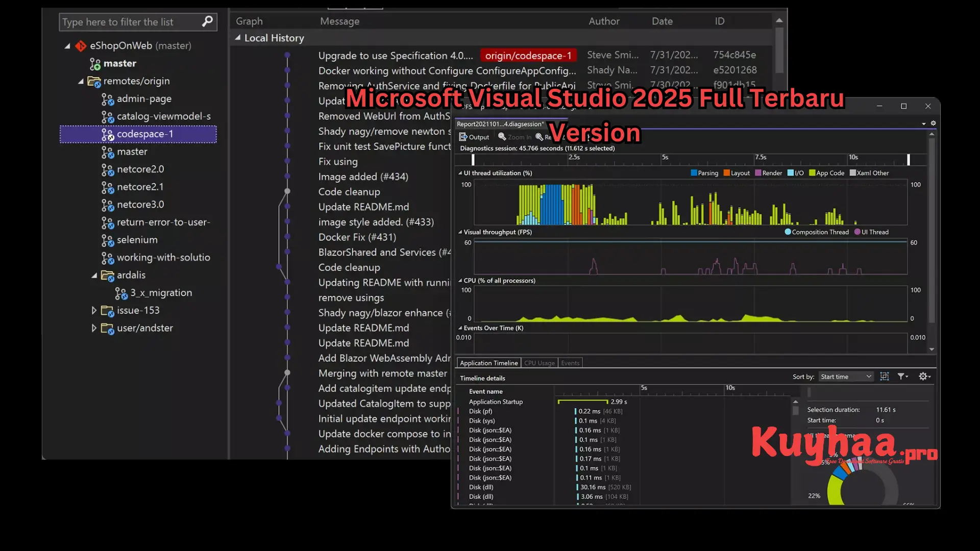Viewport: 980px width, 551px height.
Task: Select the Disk (pf) event row
Action: pos(480,412)
